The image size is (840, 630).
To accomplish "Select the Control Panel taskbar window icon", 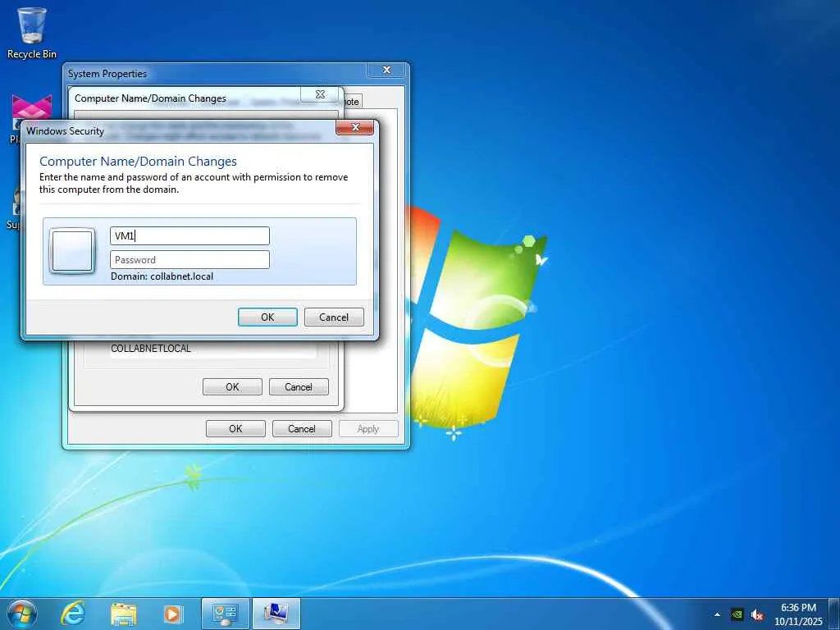I will click(225, 614).
